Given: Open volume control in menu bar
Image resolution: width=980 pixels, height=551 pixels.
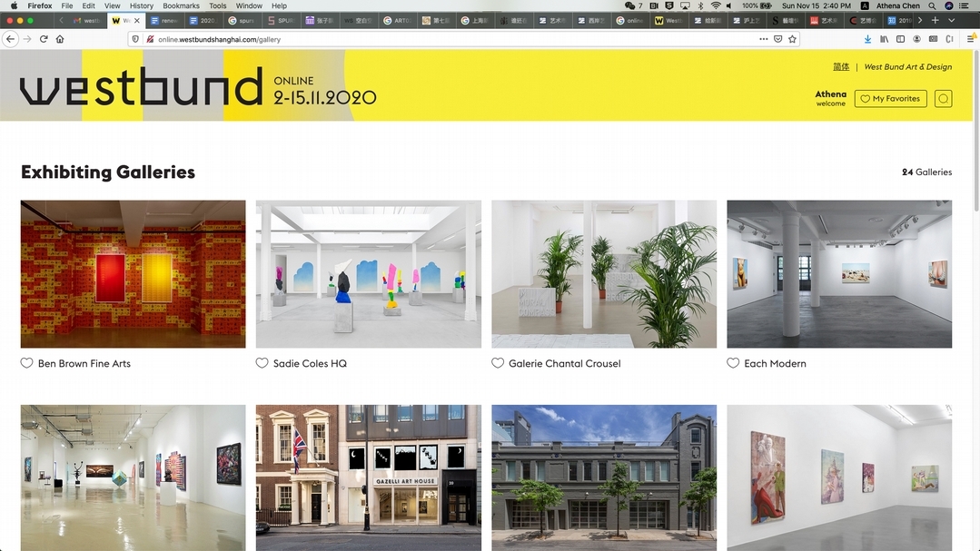Looking at the screenshot, I should (729, 5).
